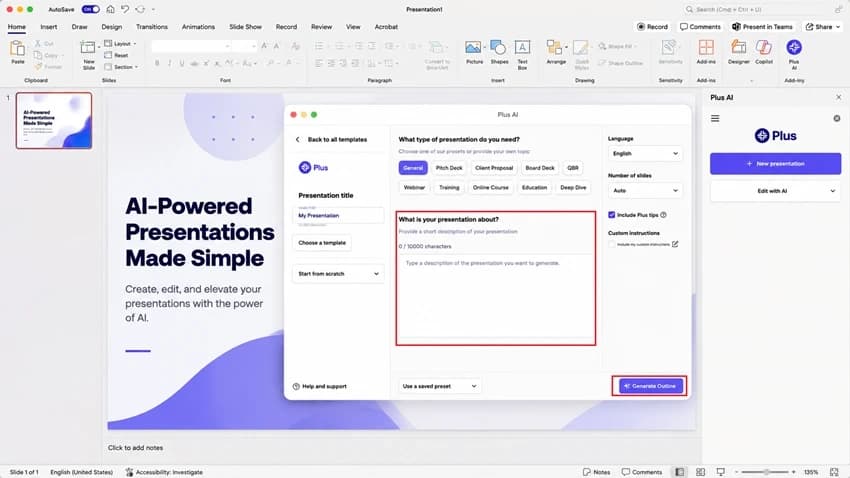The height and width of the screenshot is (478, 850).
Task: Select the Board Deck type
Action: [540, 168]
